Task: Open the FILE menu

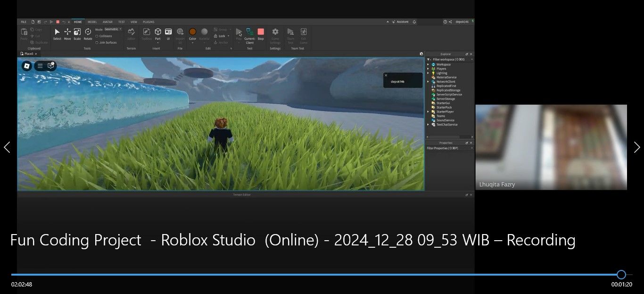Action: (x=24, y=22)
